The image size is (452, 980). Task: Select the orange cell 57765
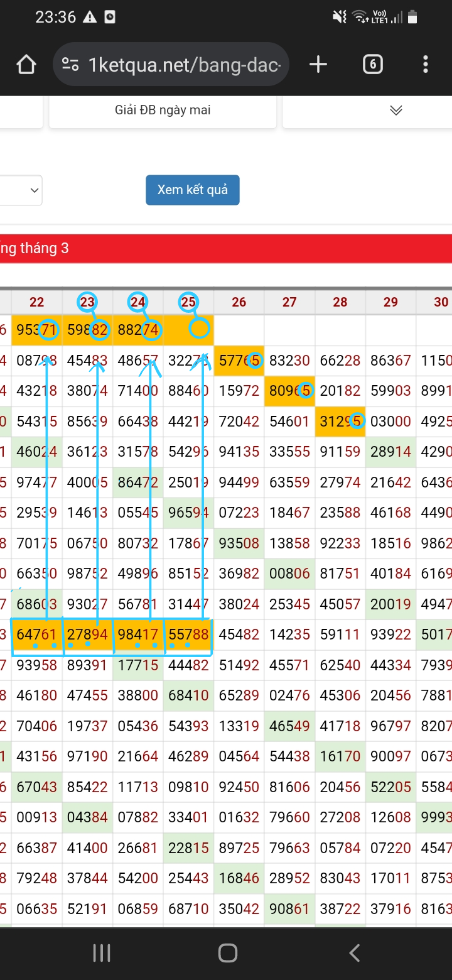[x=239, y=361]
